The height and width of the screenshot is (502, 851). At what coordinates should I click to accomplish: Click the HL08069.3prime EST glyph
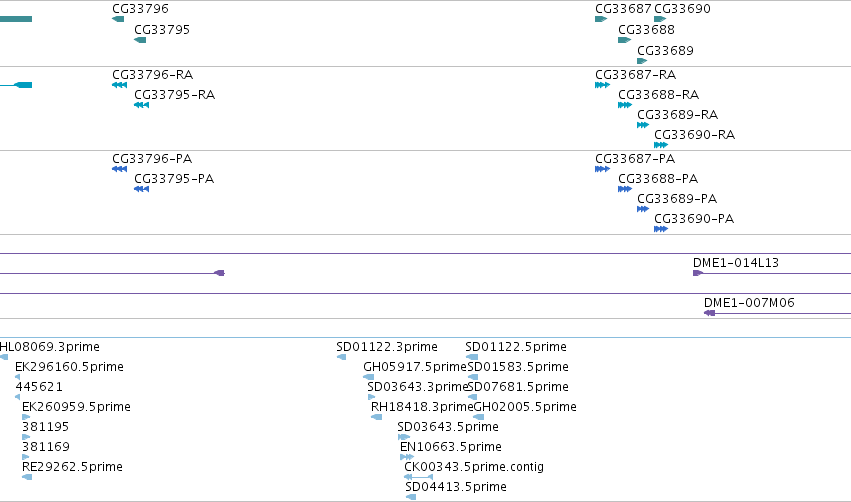click(x=4, y=357)
